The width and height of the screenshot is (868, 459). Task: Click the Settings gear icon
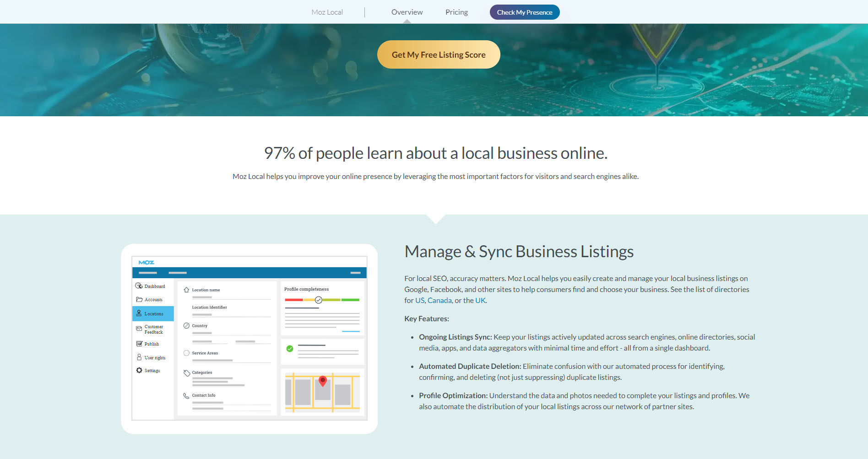(x=140, y=370)
